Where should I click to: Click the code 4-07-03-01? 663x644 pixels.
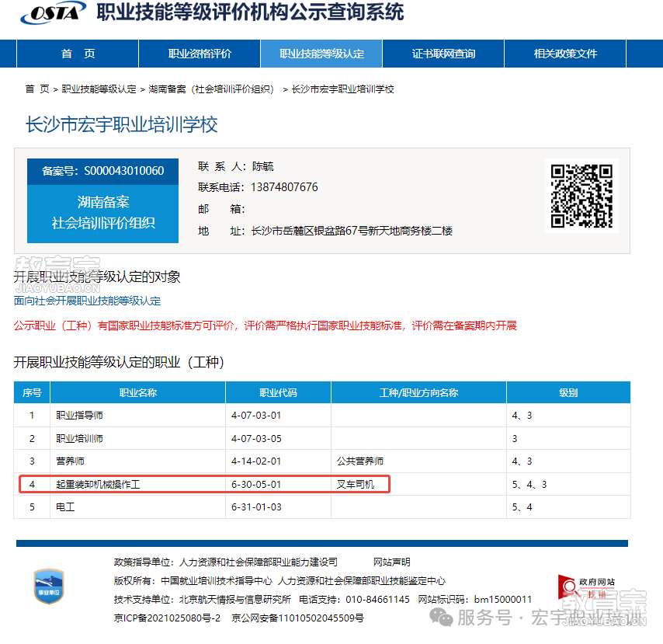click(256, 416)
